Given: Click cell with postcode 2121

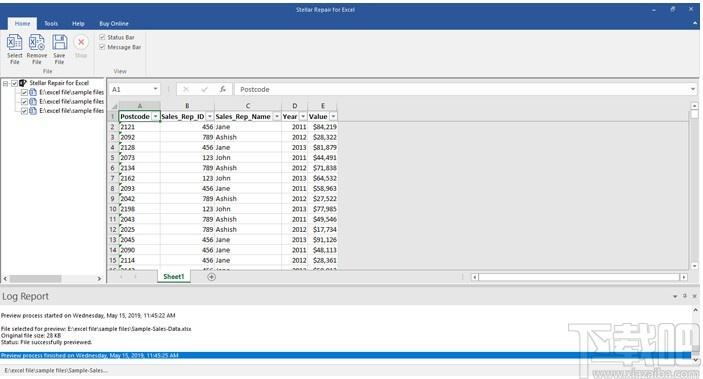Looking at the screenshot, I should pyautogui.click(x=139, y=127).
